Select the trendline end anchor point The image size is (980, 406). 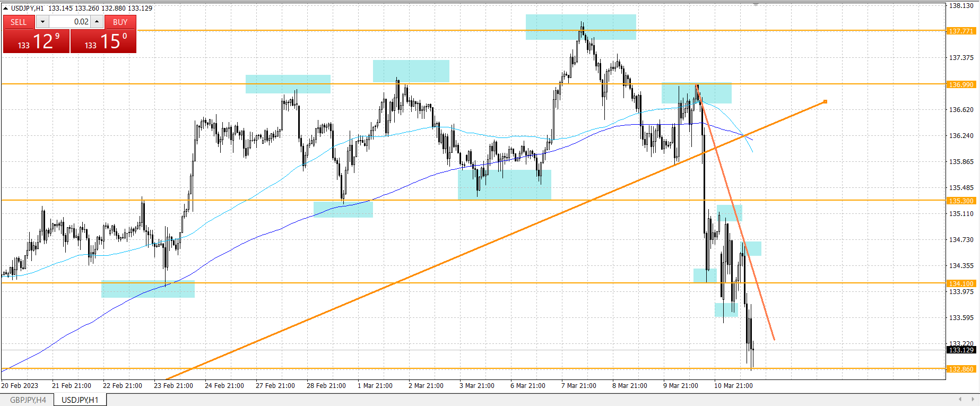click(825, 101)
